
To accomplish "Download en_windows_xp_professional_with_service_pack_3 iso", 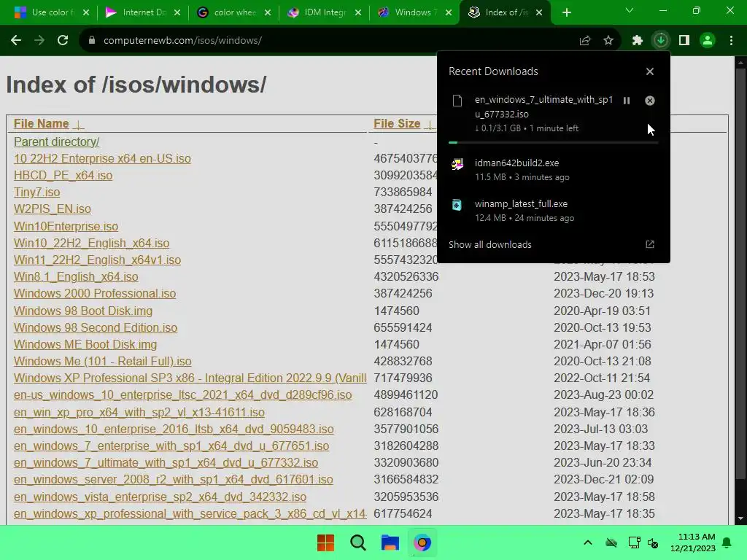I will 190,514.
